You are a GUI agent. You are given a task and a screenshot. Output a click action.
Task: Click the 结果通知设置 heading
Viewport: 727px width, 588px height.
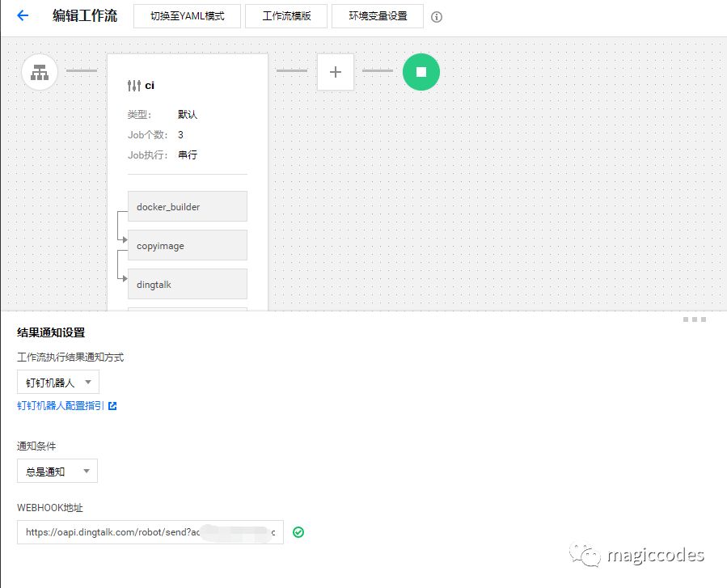[x=51, y=332]
